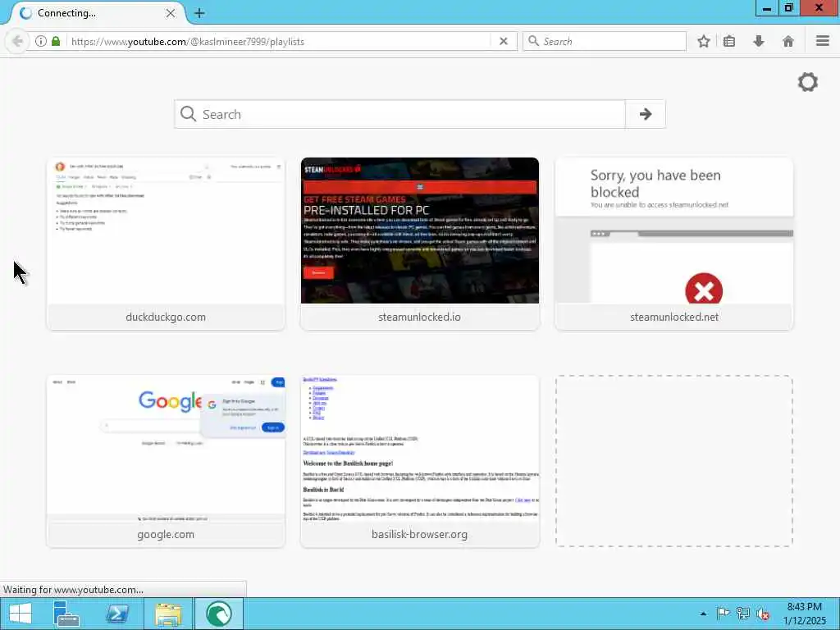
Task: Open the duckduckgo.com tile
Action: click(166, 244)
